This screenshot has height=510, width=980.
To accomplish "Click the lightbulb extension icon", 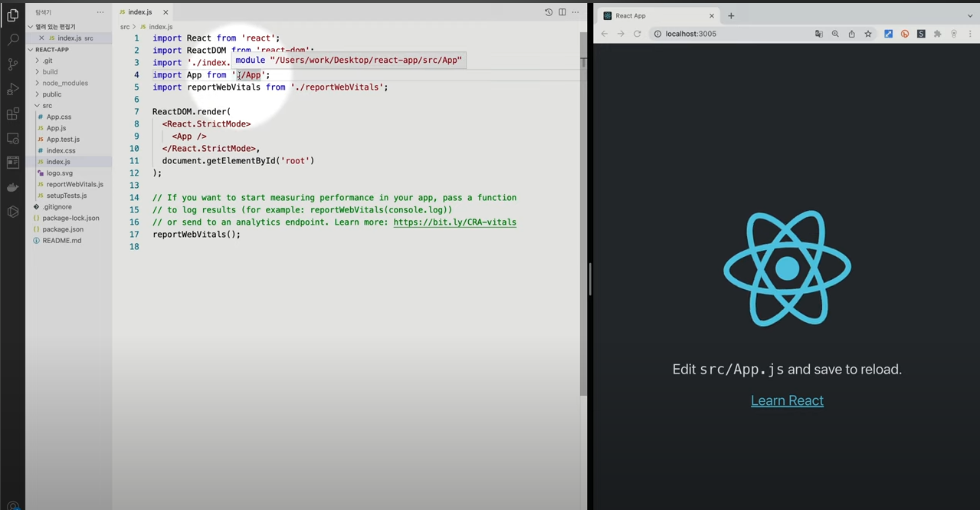I will [x=954, y=34].
